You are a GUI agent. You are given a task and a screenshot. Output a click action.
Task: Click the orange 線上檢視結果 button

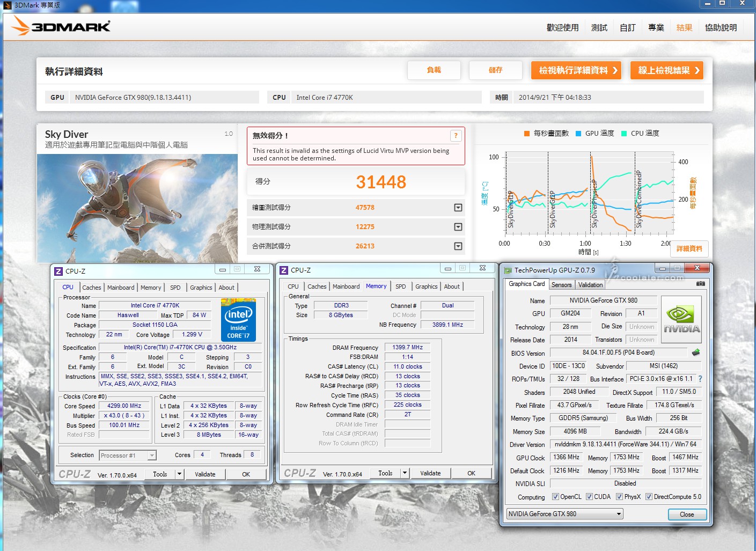(x=667, y=70)
